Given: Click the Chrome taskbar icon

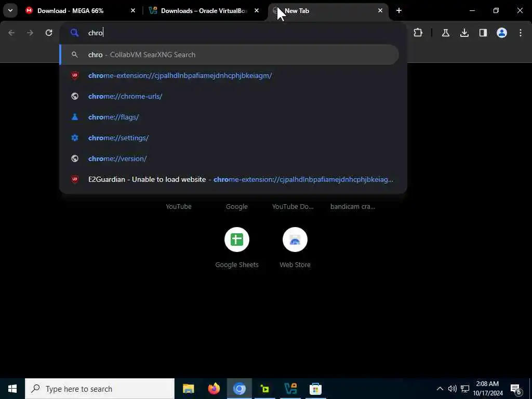Looking at the screenshot, I should pos(239,389).
